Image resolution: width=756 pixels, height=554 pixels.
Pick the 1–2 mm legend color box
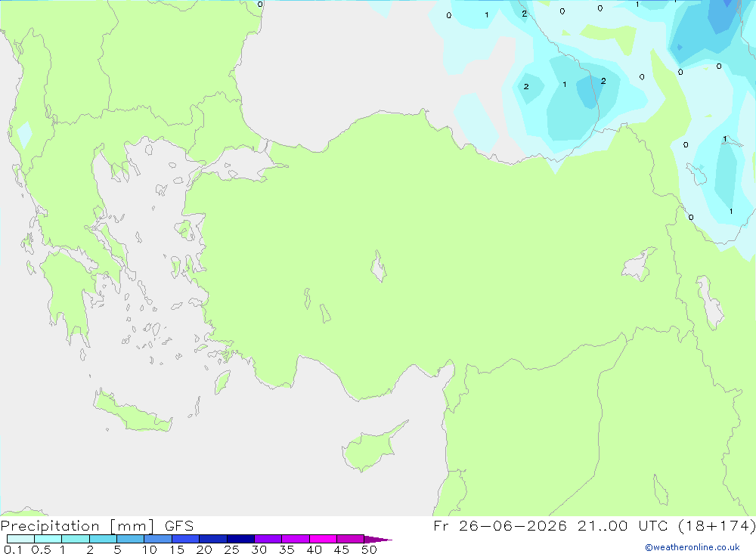coord(76,539)
